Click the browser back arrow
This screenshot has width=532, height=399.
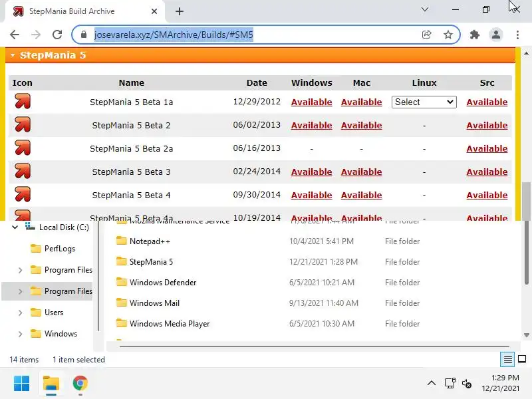(15, 35)
